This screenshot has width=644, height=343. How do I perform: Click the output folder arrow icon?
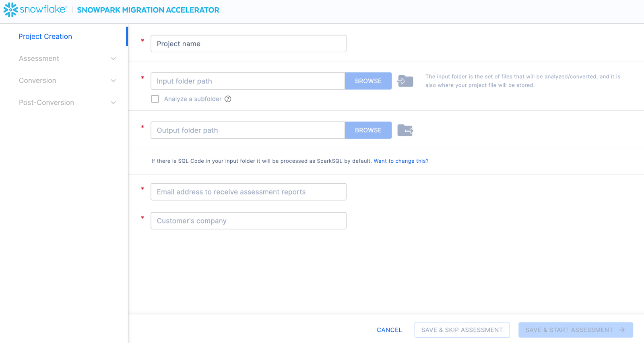(405, 130)
